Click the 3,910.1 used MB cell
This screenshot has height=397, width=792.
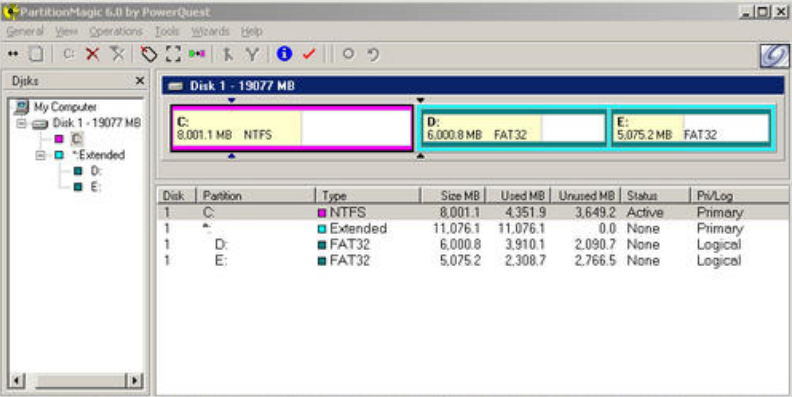(x=524, y=244)
